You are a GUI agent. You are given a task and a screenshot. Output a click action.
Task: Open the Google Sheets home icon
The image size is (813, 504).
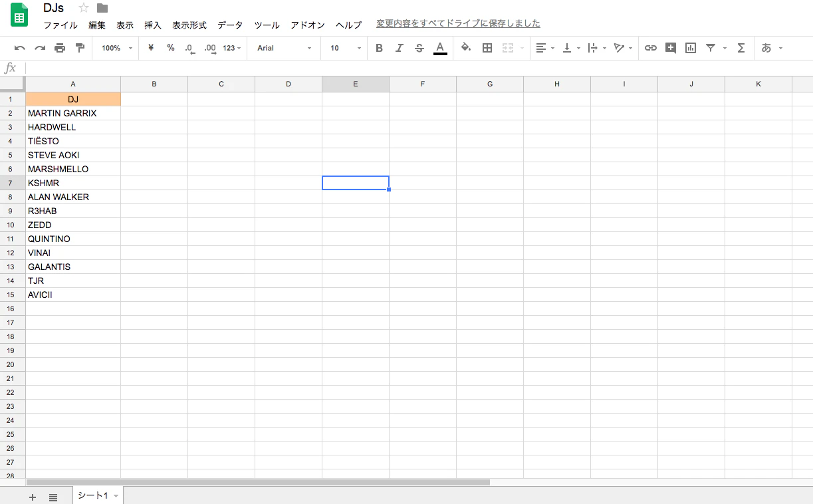pos(19,15)
